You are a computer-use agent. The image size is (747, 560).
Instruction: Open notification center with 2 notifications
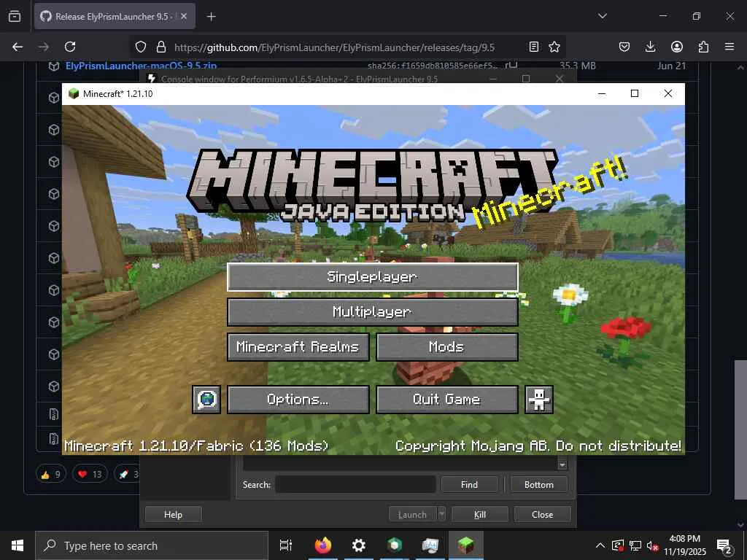(x=724, y=545)
